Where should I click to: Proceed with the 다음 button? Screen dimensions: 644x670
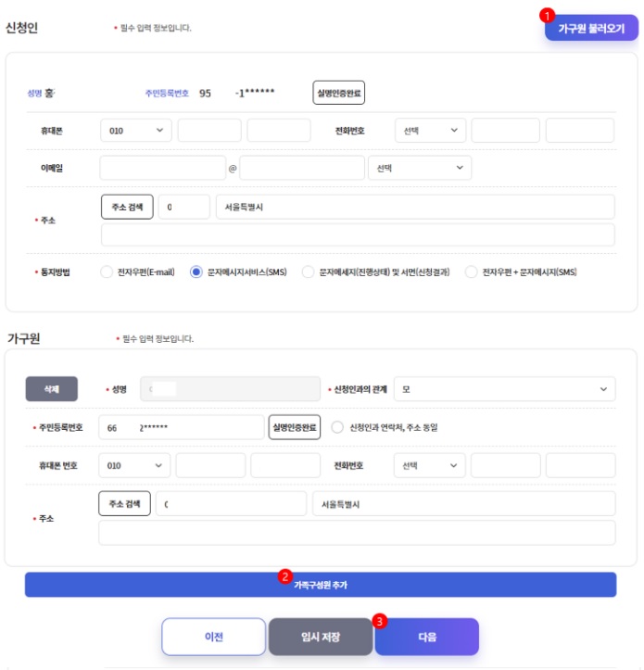[427, 637]
